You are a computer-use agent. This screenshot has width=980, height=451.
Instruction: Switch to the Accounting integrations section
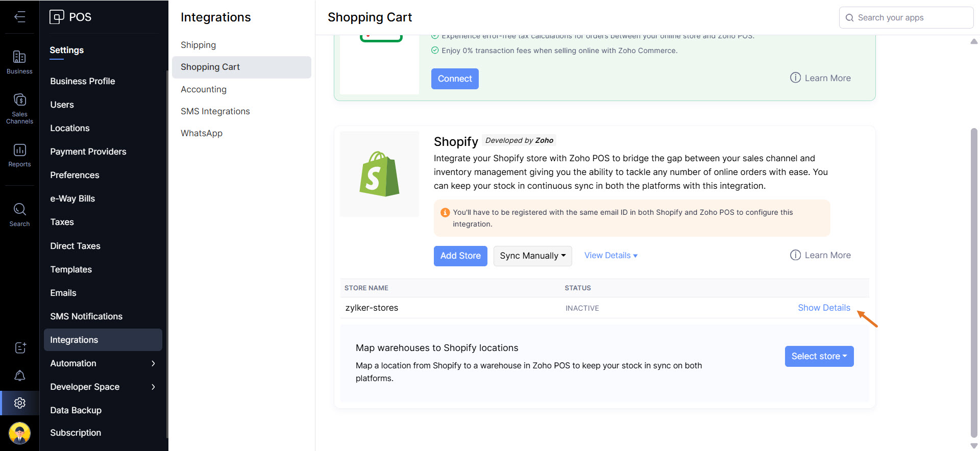204,89
